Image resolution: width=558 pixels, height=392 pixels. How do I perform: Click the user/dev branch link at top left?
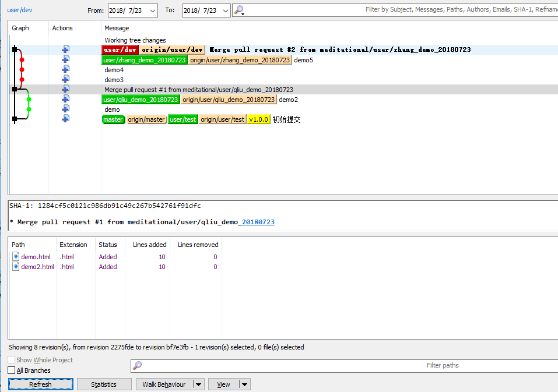pos(19,10)
